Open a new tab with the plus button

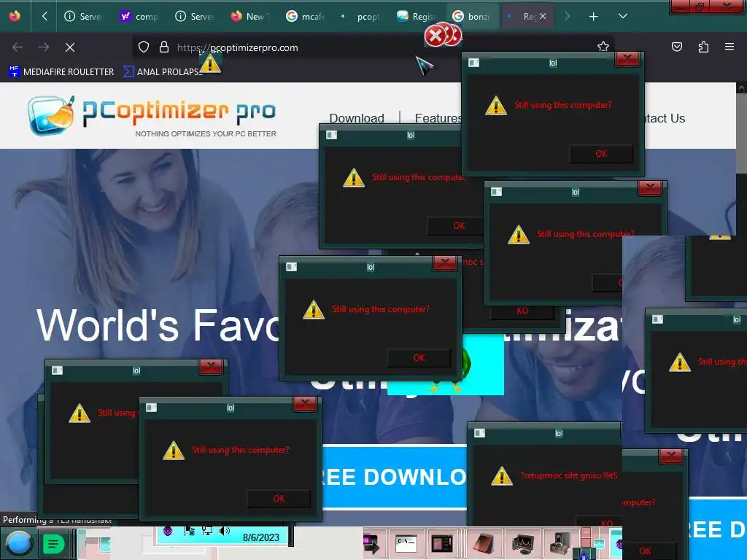(x=593, y=17)
